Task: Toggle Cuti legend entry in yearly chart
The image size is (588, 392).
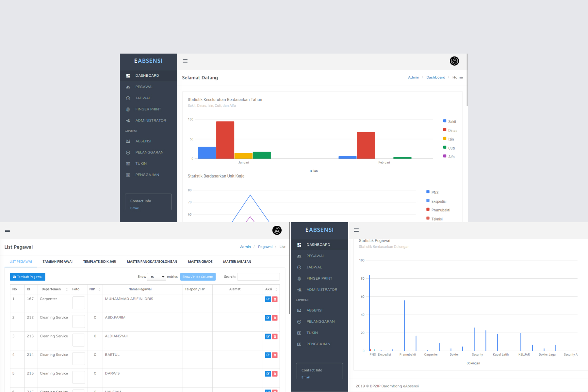Action: click(x=449, y=148)
